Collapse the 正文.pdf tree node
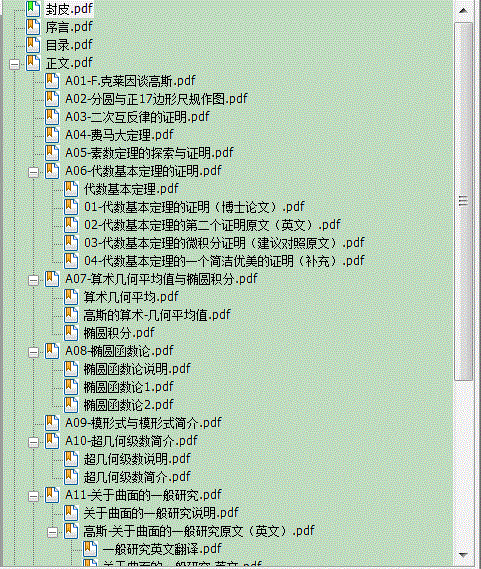This screenshot has height=569, width=481. click(x=15, y=65)
